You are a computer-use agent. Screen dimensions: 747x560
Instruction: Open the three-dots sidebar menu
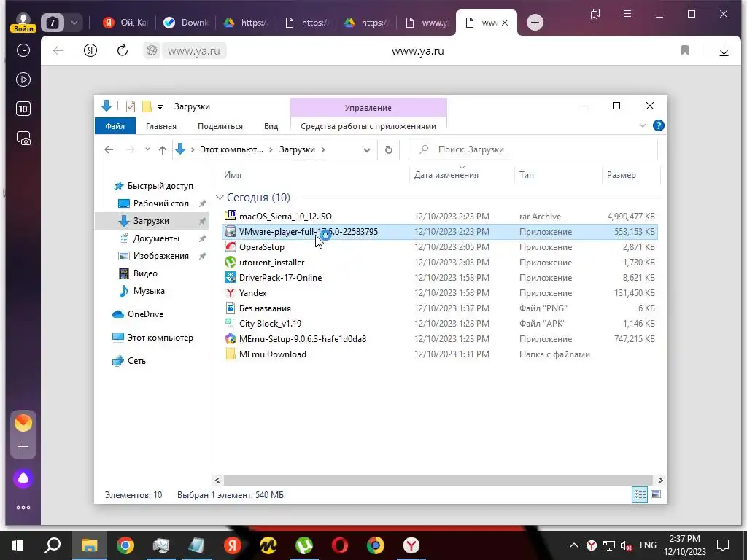click(x=23, y=507)
